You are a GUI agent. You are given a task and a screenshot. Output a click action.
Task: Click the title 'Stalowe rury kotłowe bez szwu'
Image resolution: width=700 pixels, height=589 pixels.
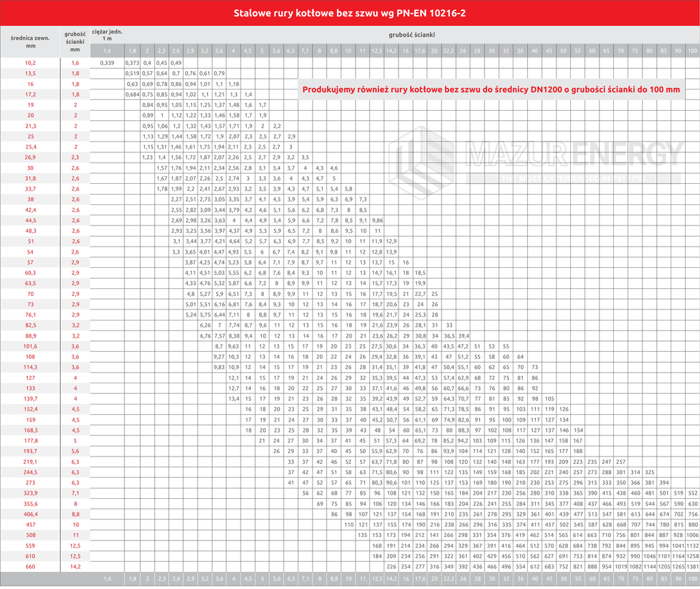pos(350,13)
